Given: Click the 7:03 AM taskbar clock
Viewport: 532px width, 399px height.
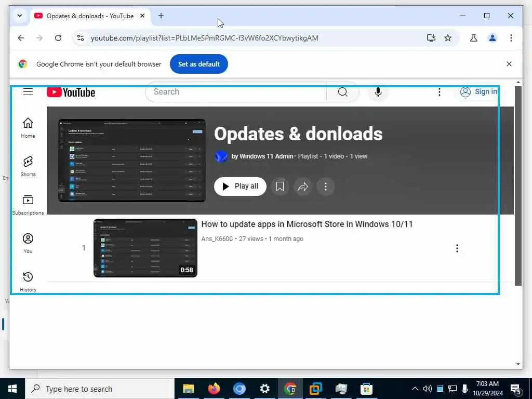Looking at the screenshot, I should point(487,389).
